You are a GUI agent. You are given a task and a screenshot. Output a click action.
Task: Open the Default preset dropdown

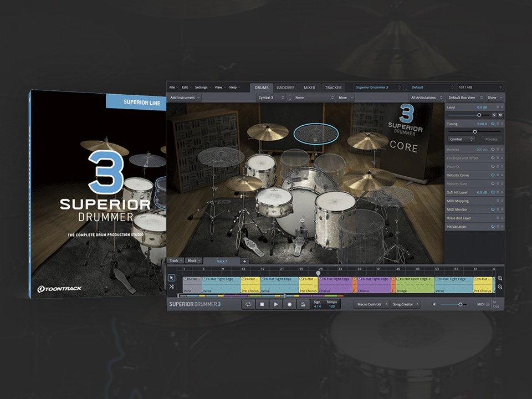(x=432, y=87)
